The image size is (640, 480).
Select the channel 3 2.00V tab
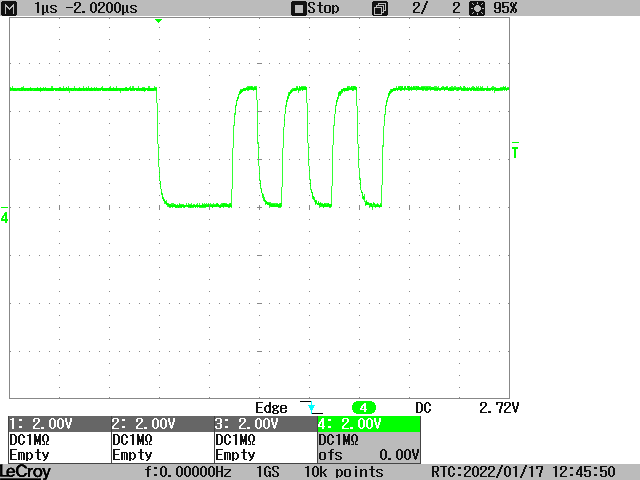pyautogui.click(x=265, y=424)
